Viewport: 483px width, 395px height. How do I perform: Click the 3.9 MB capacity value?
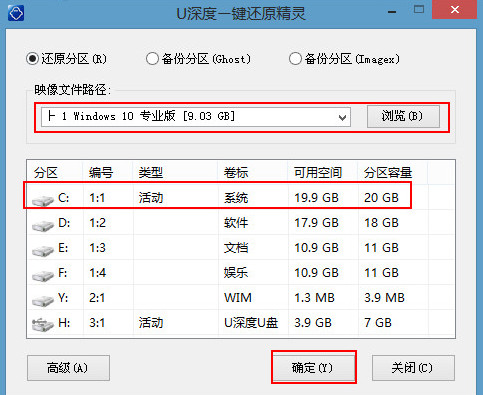tap(384, 298)
